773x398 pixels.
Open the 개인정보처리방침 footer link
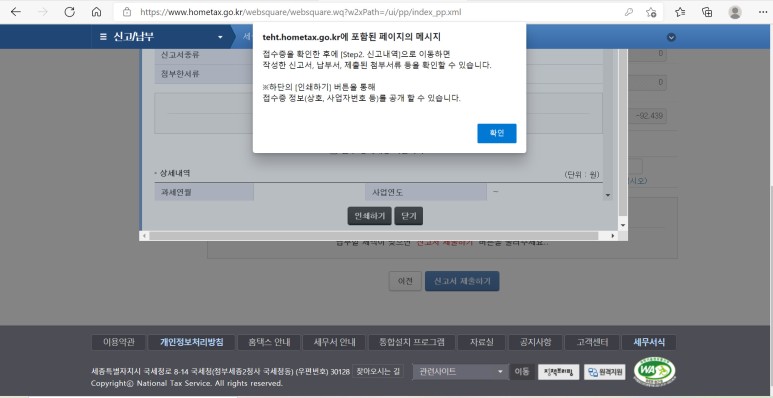click(x=191, y=342)
